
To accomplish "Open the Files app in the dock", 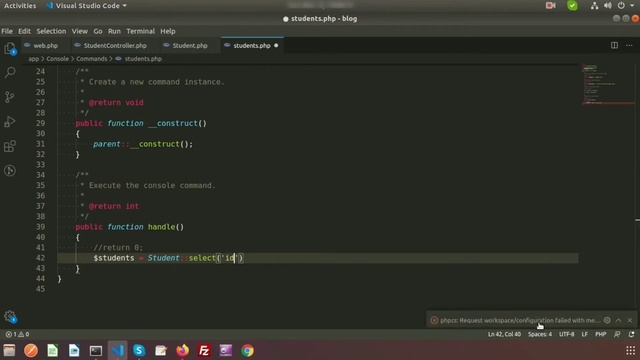I will (9, 350).
